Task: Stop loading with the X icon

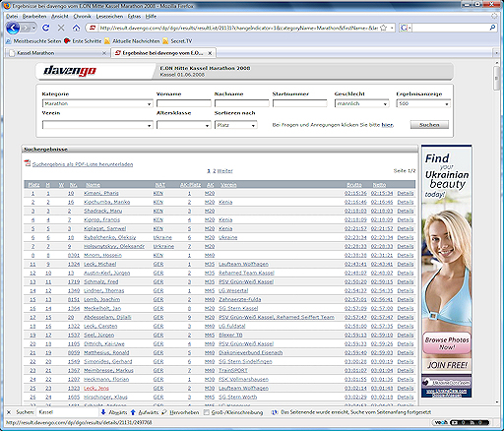Action: [61, 29]
